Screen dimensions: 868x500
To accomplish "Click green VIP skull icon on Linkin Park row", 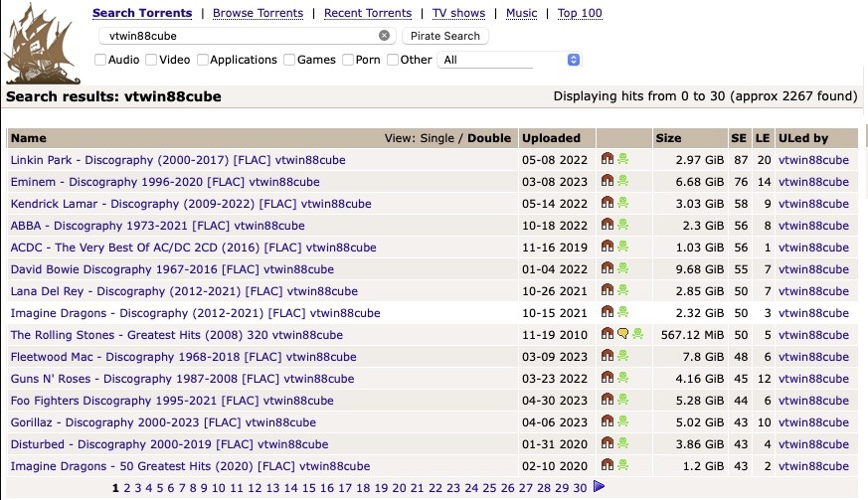I will coord(622,159).
